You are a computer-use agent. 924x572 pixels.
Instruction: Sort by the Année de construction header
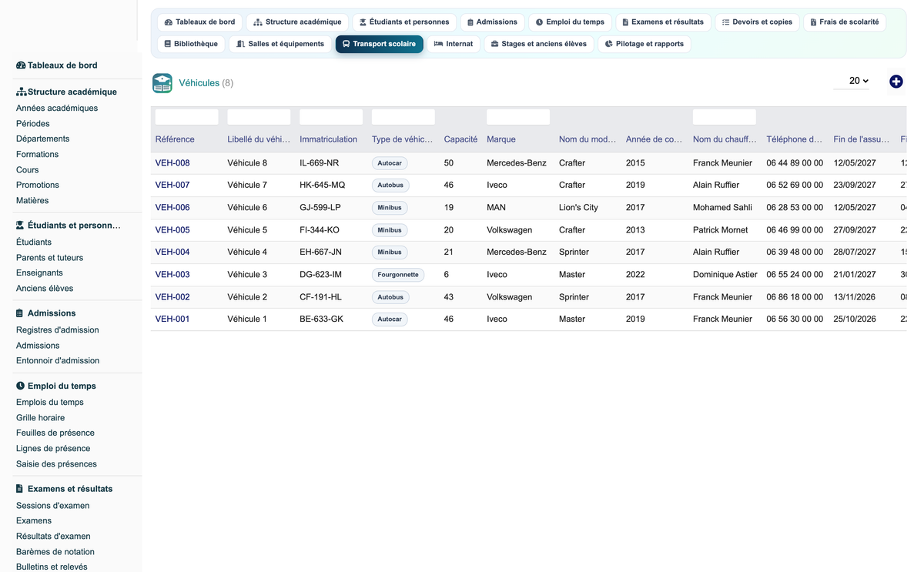654,139
